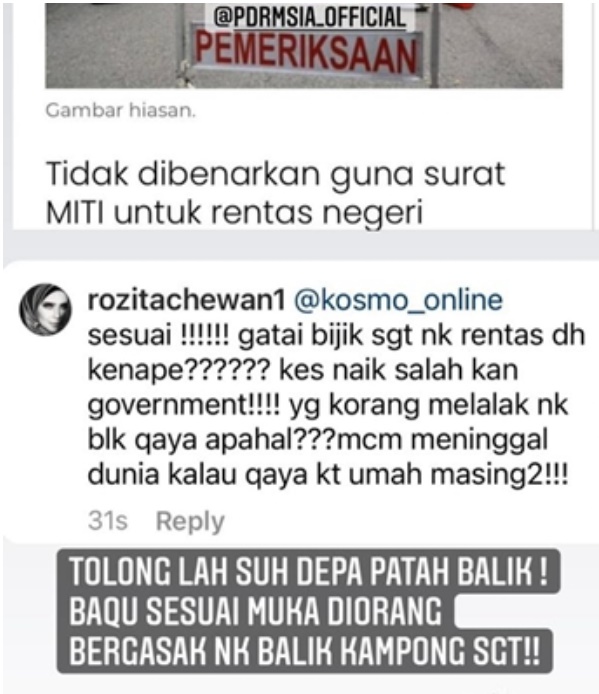This screenshot has height=694, width=599.
Task: Reply to rozitachewan1's comment
Action: pyautogui.click(x=190, y=521)
